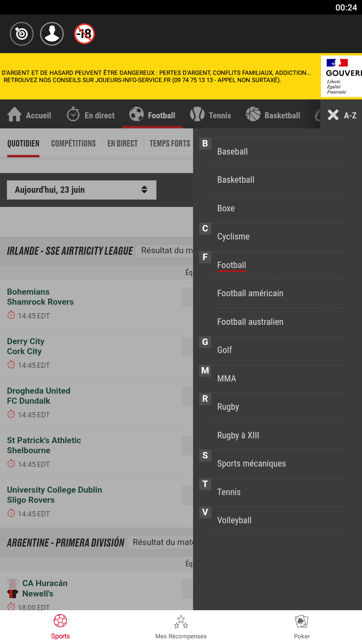This screenshot has width=362, height=644.
Task: Select the Basketball ball icon in navbar
Action: click(x=253, y=115)
